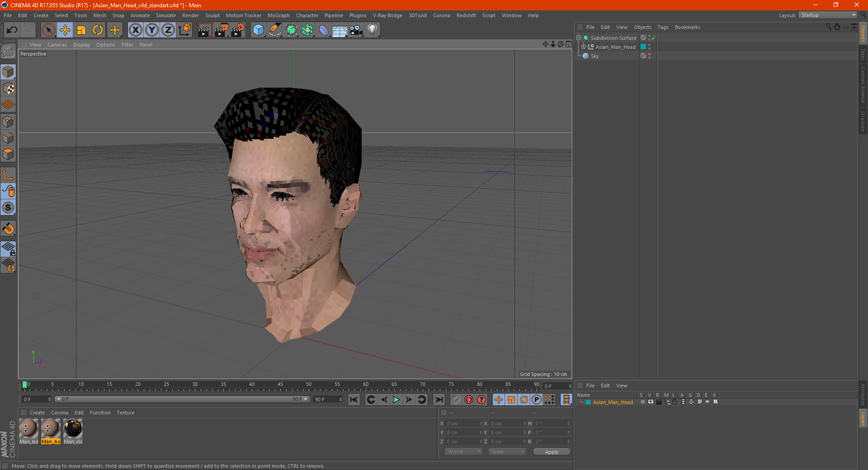Toggle Asian_Man_Head layer solo dot

[x=642, y=402]
